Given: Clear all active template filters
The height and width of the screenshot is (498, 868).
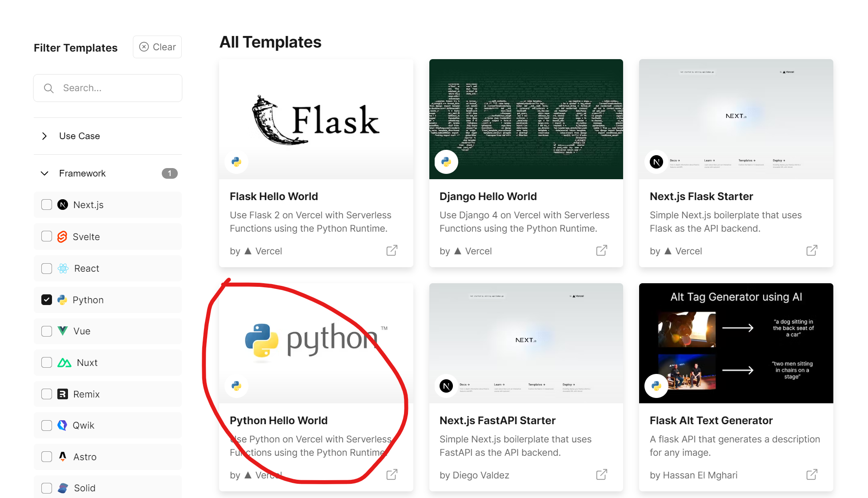Looking at the screenshot, I should [157, 47].
